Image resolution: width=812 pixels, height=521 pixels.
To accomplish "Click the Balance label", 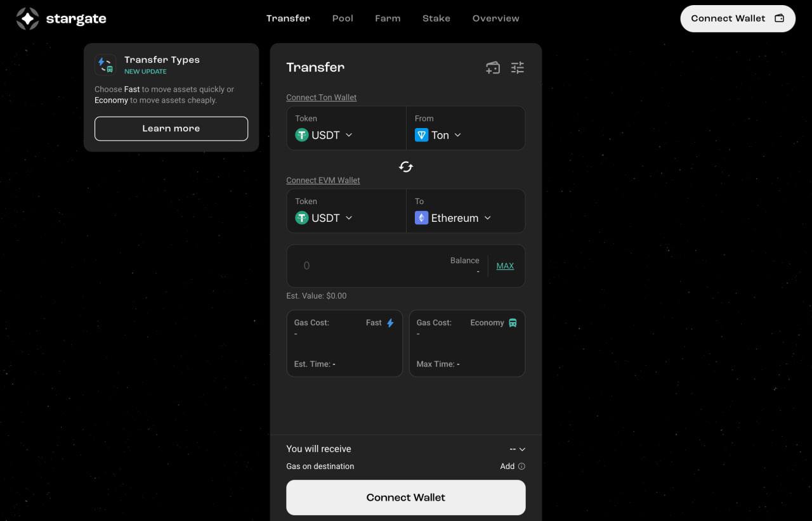I will [x=464, y=260].
